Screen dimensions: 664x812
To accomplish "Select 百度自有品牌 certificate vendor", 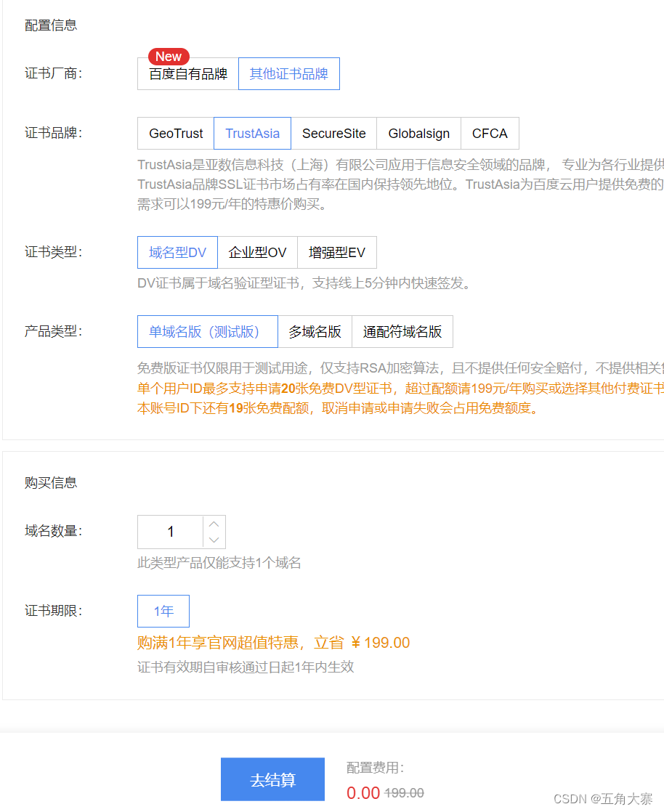I will [x=188, y=73].
